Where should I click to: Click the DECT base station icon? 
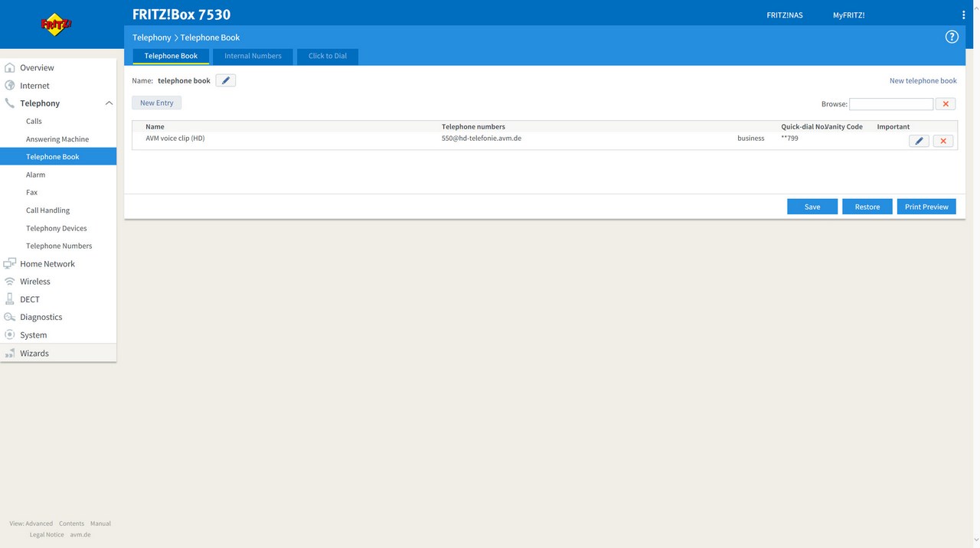(x=10, y=299)
